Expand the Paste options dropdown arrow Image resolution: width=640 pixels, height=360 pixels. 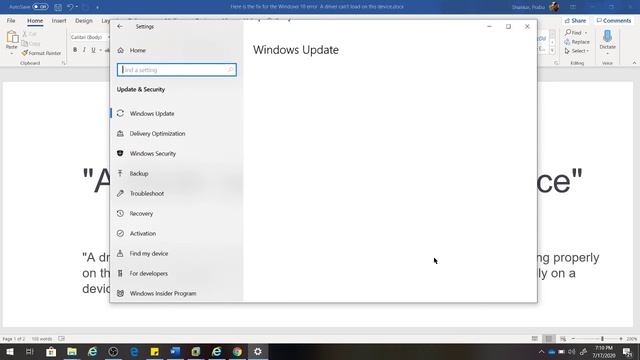point(12,53)
